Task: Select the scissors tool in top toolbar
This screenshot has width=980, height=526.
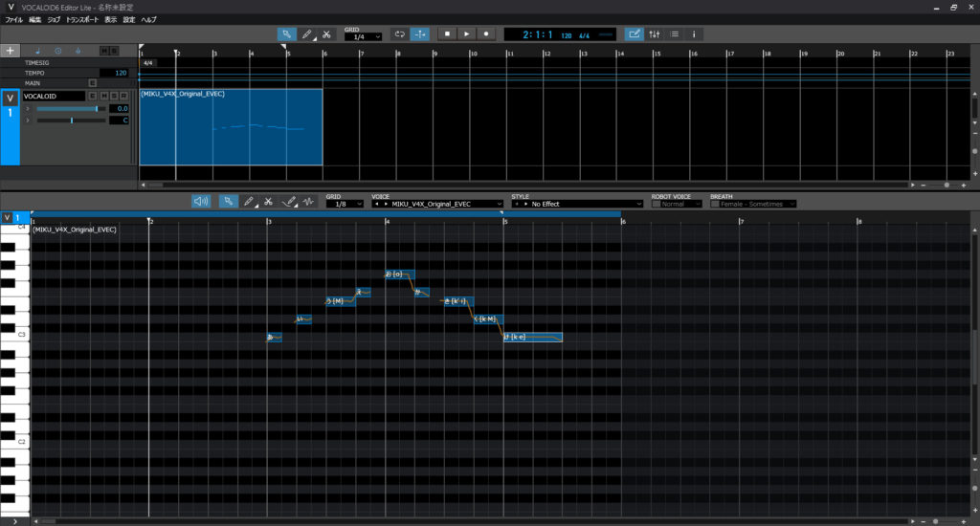Action: click(327, 34)
